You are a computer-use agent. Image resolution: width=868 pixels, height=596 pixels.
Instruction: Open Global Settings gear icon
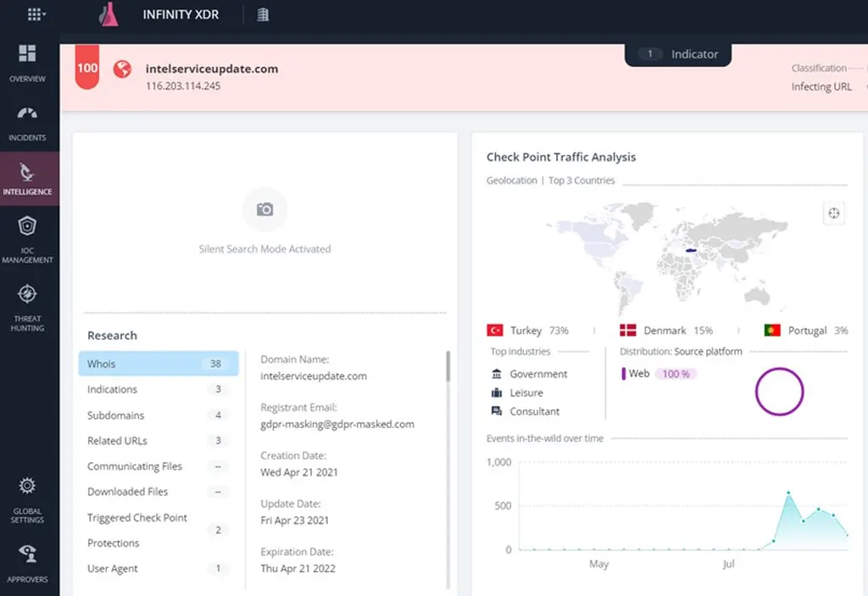point(27,486)
